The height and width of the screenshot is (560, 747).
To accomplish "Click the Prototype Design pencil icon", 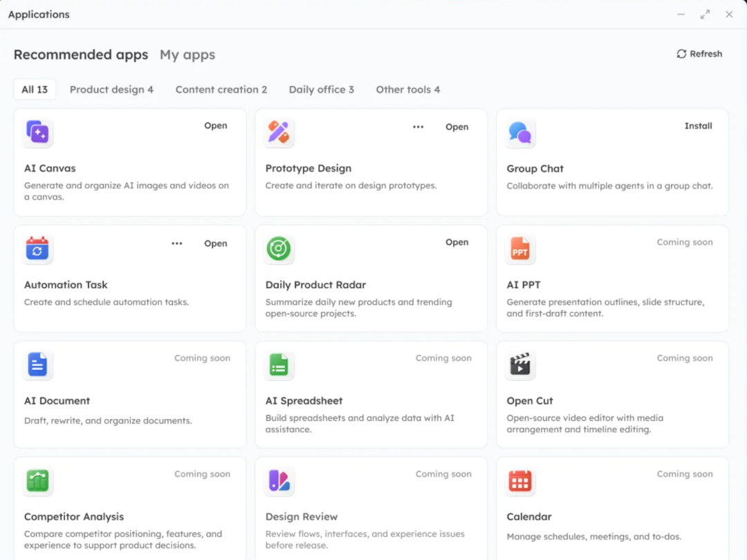I will click(x=279, y=132).
